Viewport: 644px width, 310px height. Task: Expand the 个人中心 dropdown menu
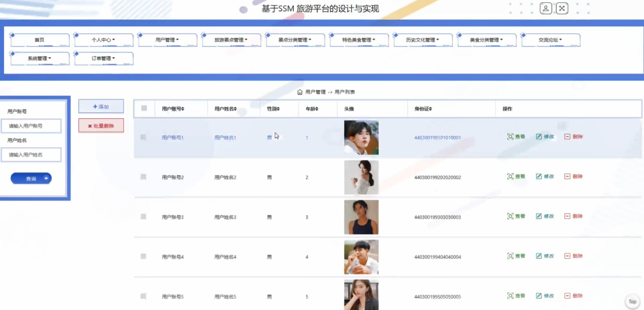click(104, 40)
